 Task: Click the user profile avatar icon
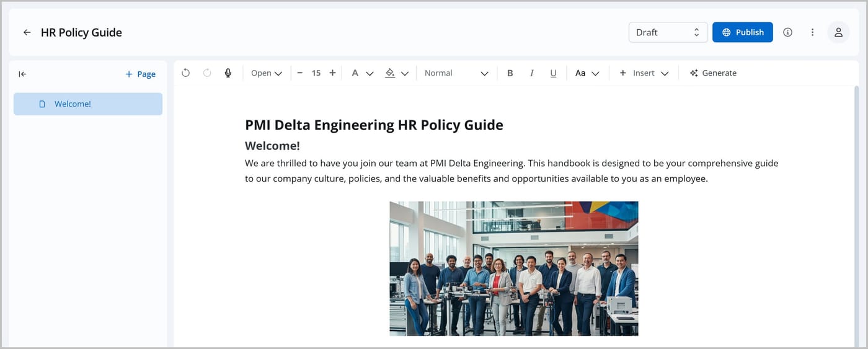point(838,32)
